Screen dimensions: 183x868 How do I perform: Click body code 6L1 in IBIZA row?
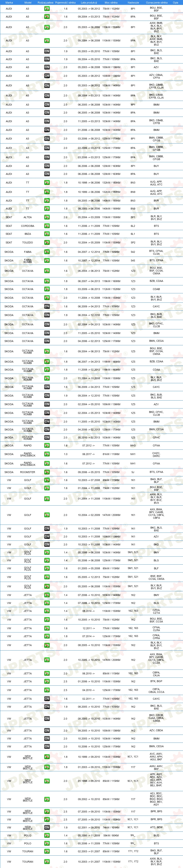point(133,234)
